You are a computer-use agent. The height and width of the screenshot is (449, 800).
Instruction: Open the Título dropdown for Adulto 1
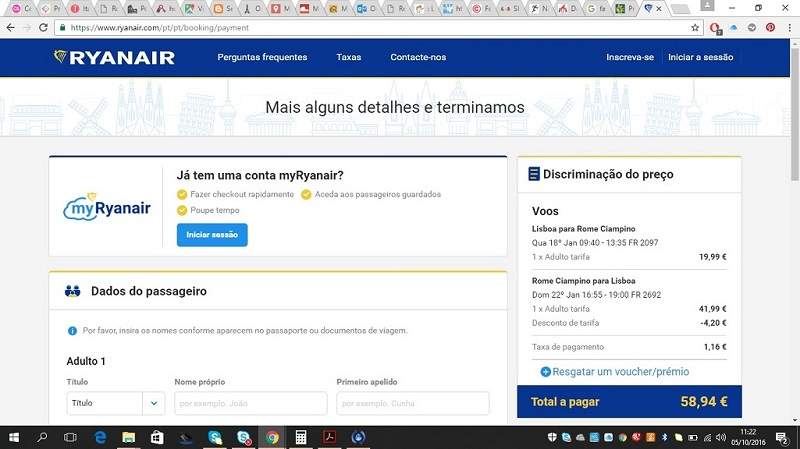pyautogui.click(x=116, y=403)
